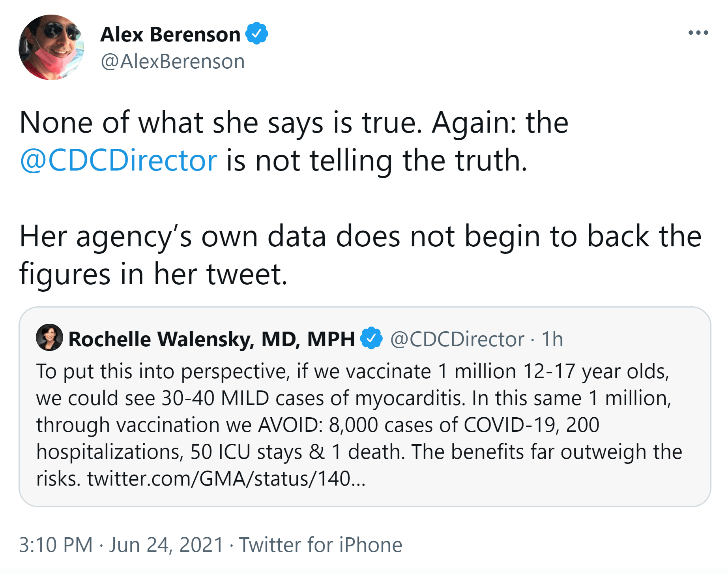Click the @CDCDirector handle in the quoted tweet
This screenshot has width=728, height=574.
457,339
